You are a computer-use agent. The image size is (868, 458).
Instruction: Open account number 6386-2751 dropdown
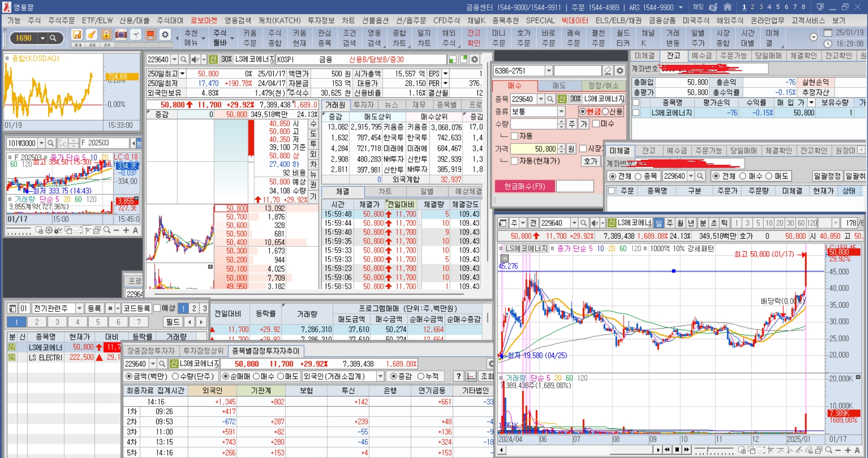[548, 71]
